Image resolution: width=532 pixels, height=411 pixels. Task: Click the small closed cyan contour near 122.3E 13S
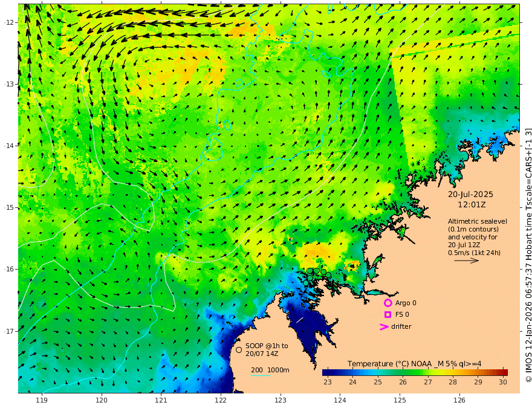pyautogui.click(x=239, y=83)
